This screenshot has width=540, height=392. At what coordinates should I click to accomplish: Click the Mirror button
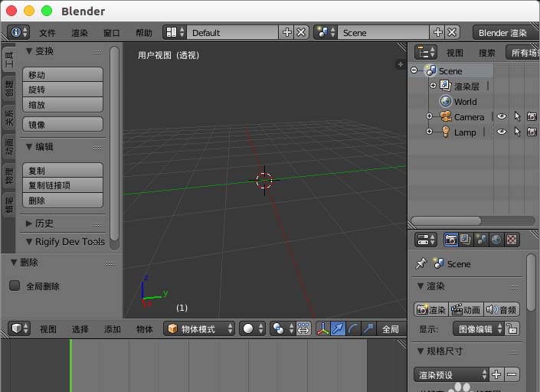click(x=63, y=124)
